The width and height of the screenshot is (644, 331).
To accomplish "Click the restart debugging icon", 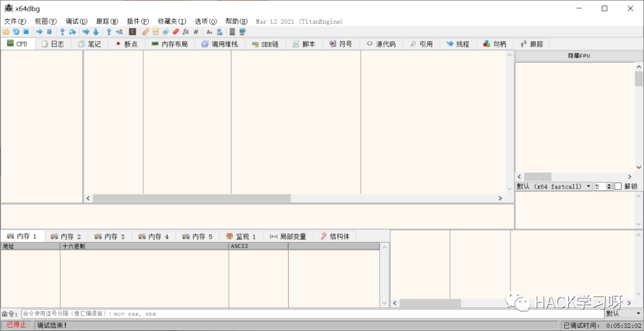I will [16, 32].
